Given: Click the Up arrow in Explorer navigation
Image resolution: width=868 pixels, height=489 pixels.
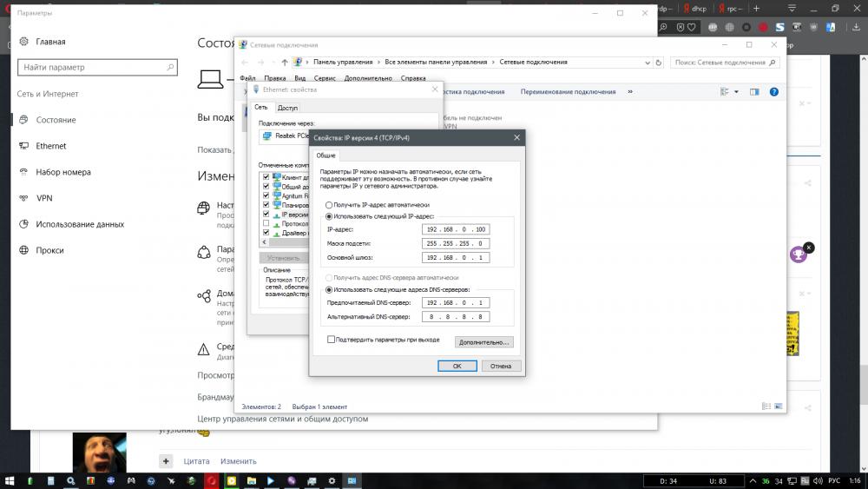Looking at the screenshot, I should (x=284, y=63).
